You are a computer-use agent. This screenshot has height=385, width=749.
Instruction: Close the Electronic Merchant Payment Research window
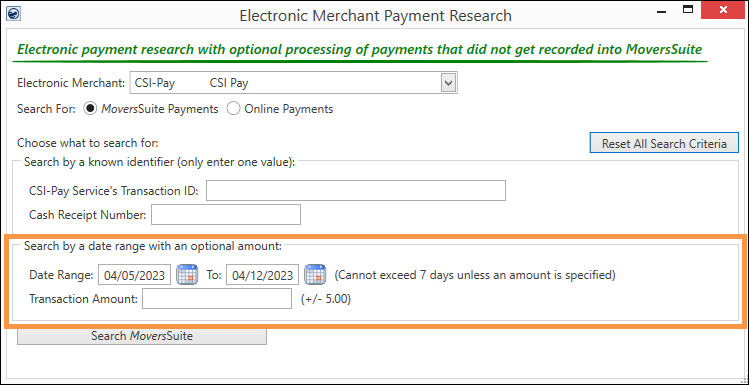click(724, 10)
